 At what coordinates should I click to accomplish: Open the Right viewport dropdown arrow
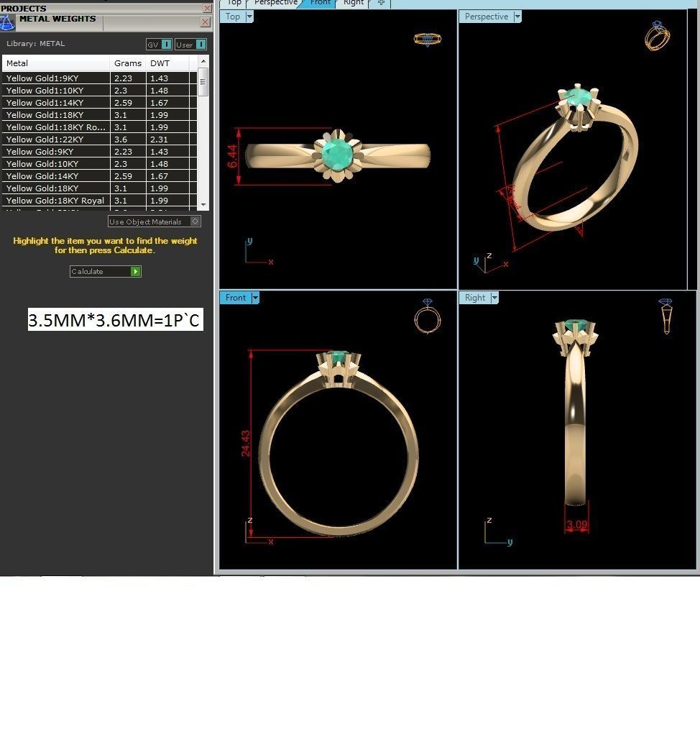tap(494, 298)
